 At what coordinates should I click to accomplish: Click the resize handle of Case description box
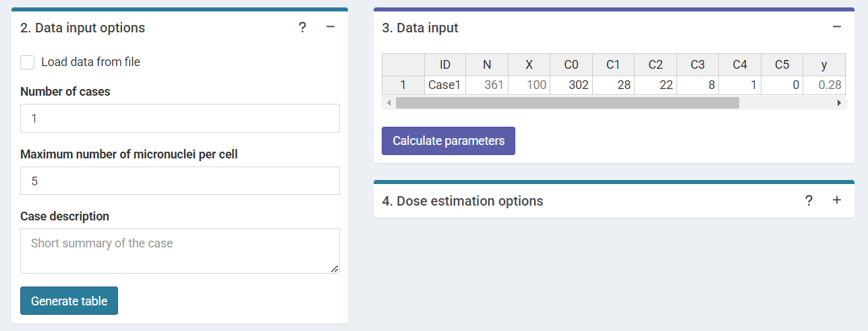[335, 268]
